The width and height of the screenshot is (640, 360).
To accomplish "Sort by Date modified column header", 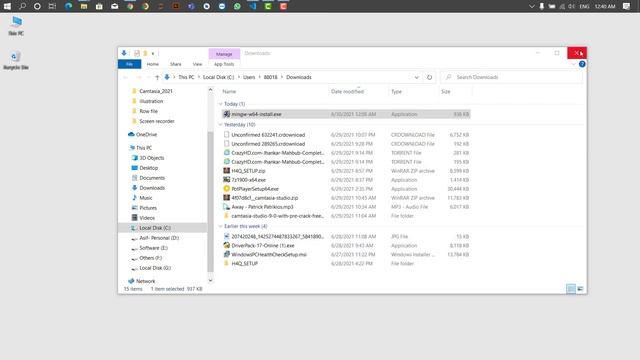I will click(347, 91).
